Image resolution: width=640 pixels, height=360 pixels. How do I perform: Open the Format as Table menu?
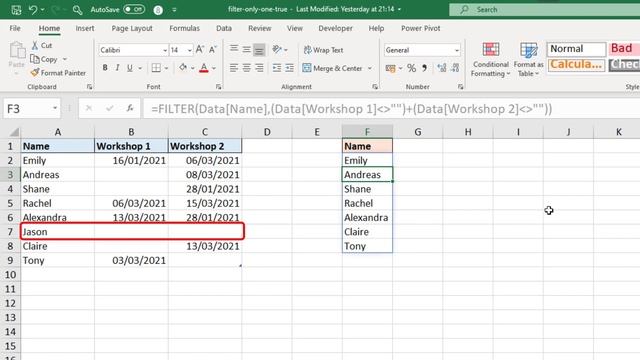click(529, 60)
